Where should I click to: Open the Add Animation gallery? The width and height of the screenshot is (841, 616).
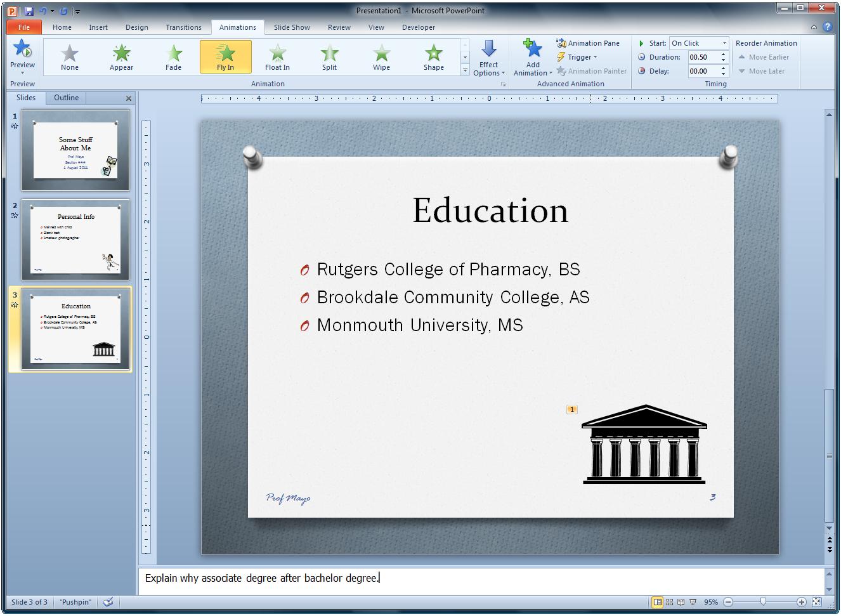[532, 57]
